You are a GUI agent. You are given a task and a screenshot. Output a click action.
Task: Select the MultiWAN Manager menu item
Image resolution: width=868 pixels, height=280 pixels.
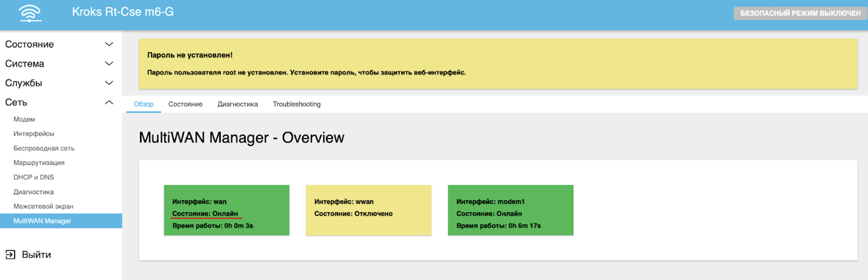click(x=42, y=221)
